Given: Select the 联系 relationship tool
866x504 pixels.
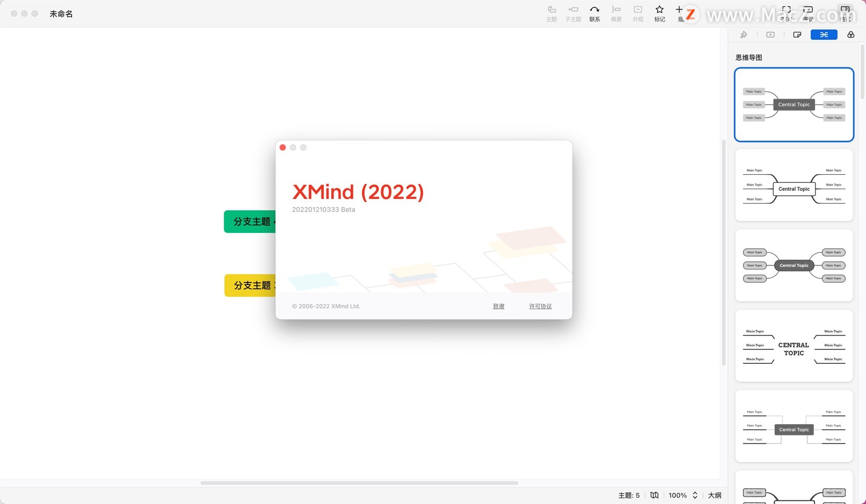Looking at the screenshot, I should click(x=595, y=13).
